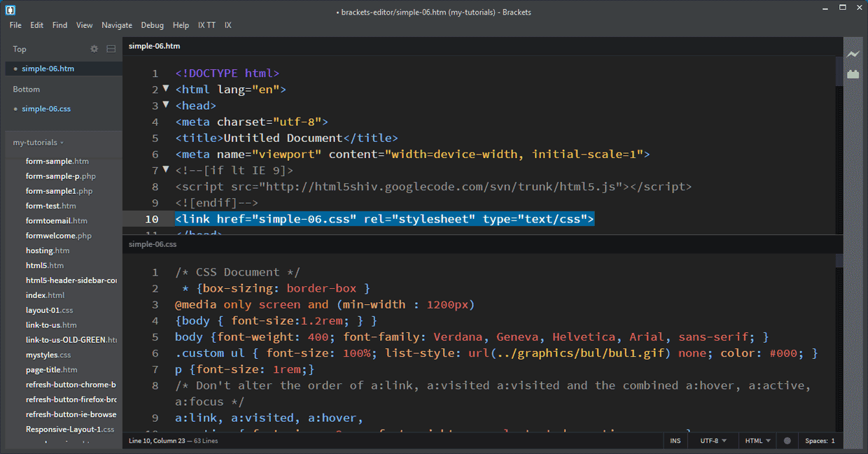This screenshot has width=868, height=454.
Task: Fold the IE conditional comment on line 7
Action: 166,170
